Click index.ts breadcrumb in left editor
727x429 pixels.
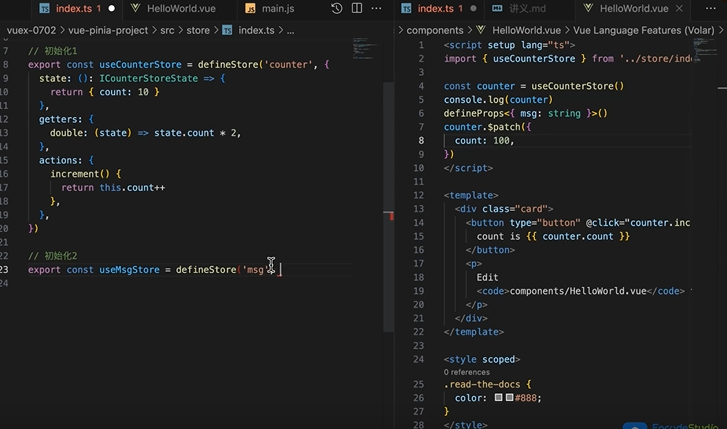(x=256, y=30)
